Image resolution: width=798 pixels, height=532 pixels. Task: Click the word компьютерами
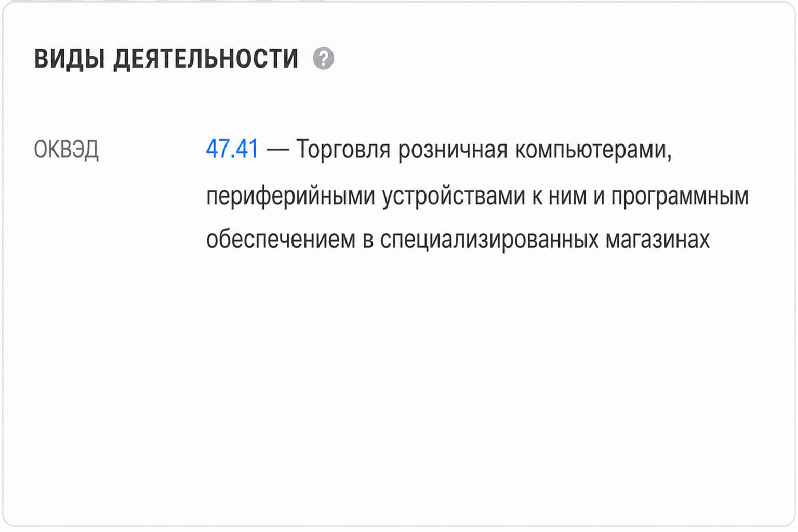coord(593,150)
